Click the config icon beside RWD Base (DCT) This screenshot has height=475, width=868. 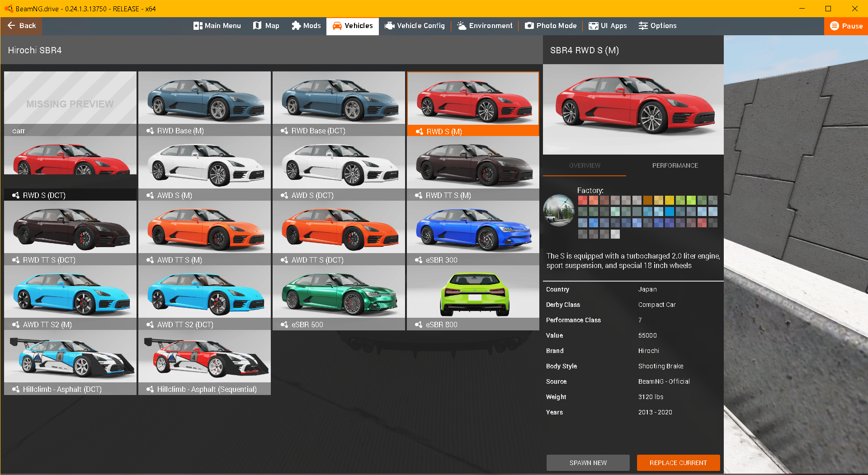(284, 131)
